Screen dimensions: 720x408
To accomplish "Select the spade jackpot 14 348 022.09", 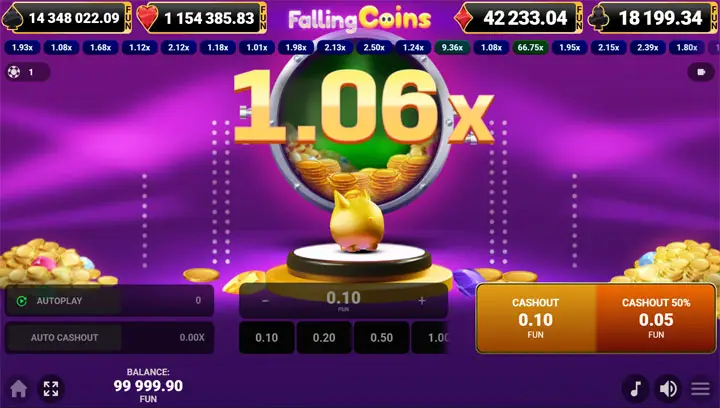I will coord(67,18).
